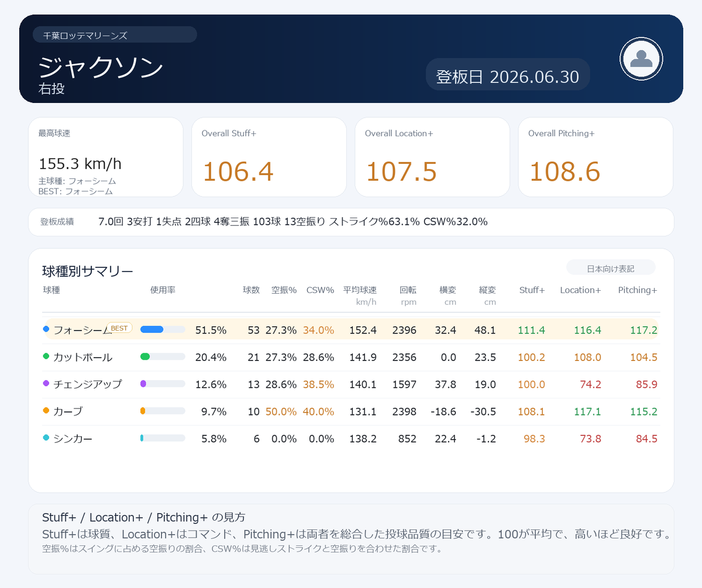
Task: Click the CSW% column header
Action: click(320, 290)
